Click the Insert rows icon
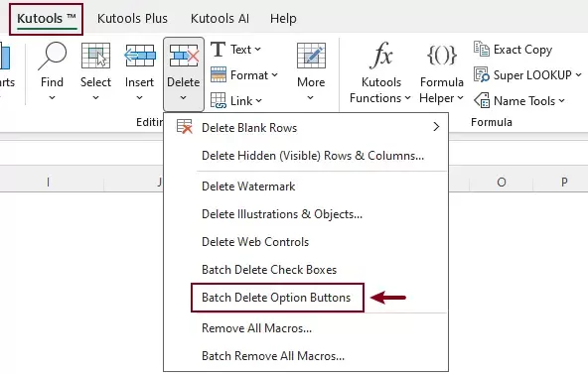The image size is (588, 374). coord(139,56)
